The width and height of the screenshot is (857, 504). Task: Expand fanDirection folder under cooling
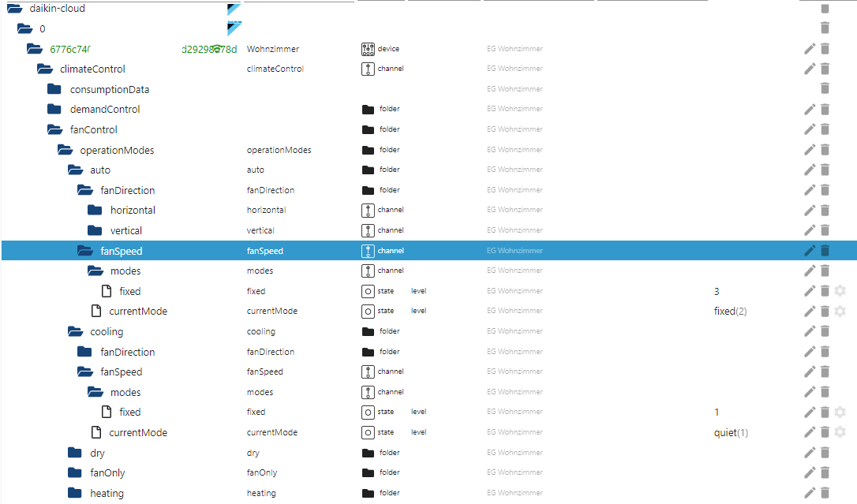click(x=84, y=352)
